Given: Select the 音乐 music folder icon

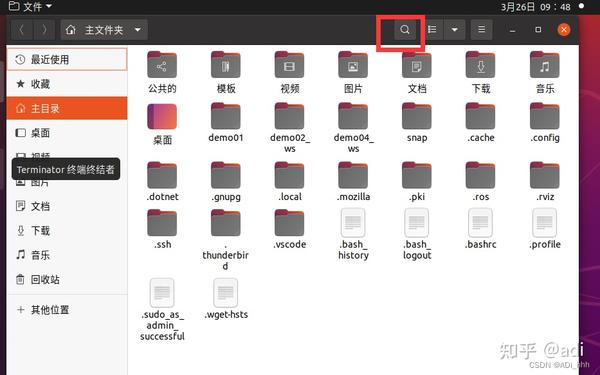Looking at the screenshot, I should tap(545, 65).
